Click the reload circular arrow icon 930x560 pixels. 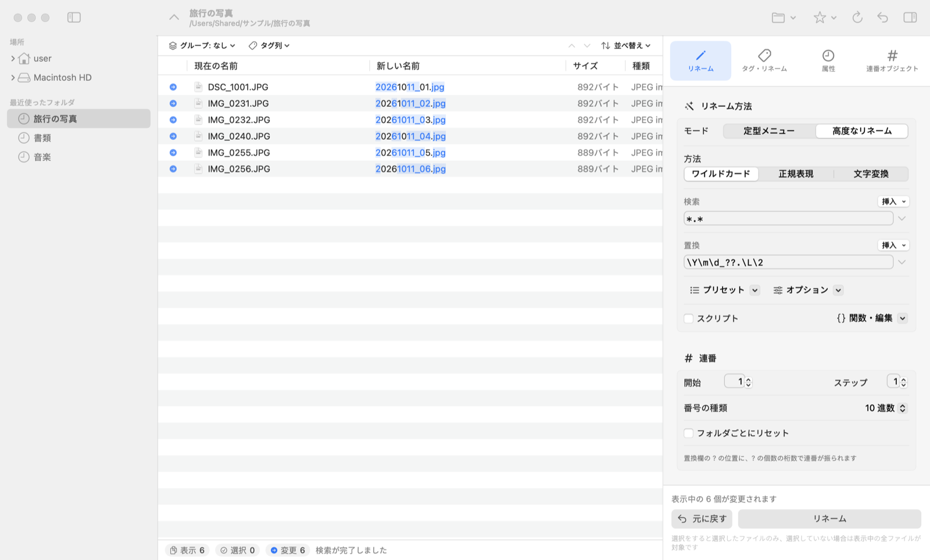[x=857, y=17]
